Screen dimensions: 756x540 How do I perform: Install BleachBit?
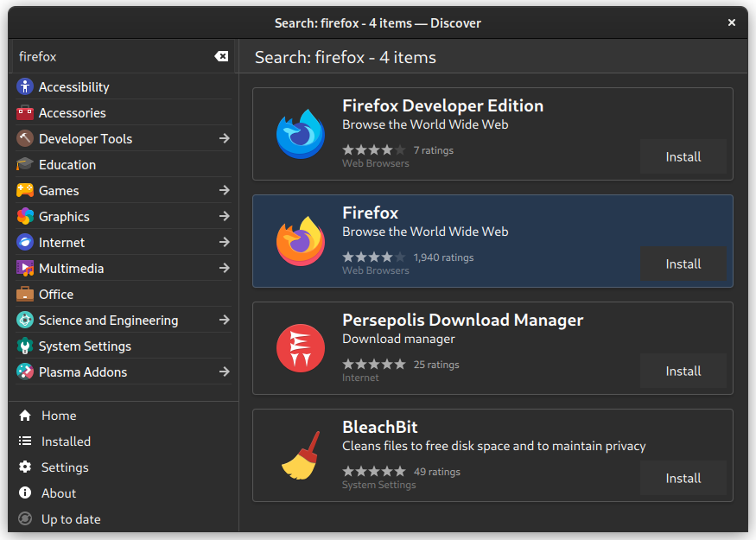pyautogui.click(x=683, y=478)
